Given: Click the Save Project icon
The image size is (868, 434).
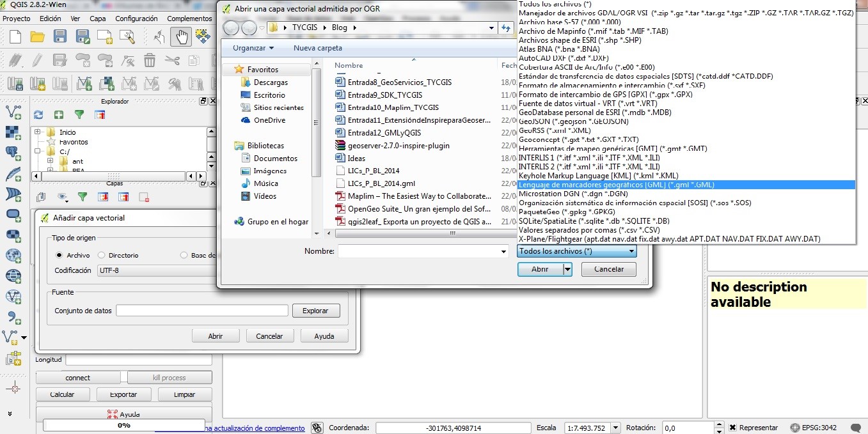Looking at the screenshot, I should click(x=60, y=36).
